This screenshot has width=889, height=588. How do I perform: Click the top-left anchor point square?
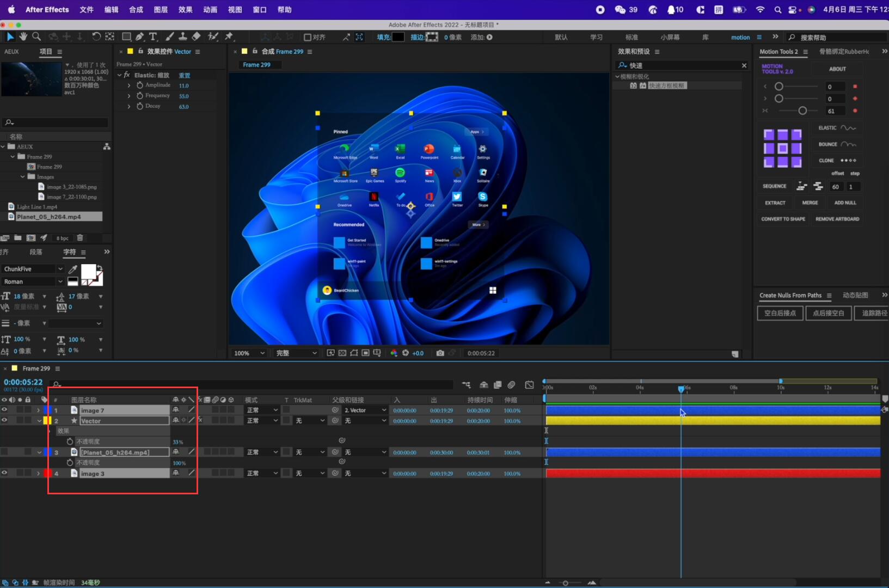coord(769,134)
